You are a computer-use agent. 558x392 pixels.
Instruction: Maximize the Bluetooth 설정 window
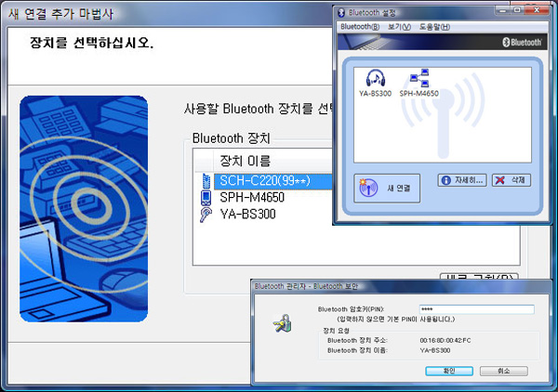517,10
